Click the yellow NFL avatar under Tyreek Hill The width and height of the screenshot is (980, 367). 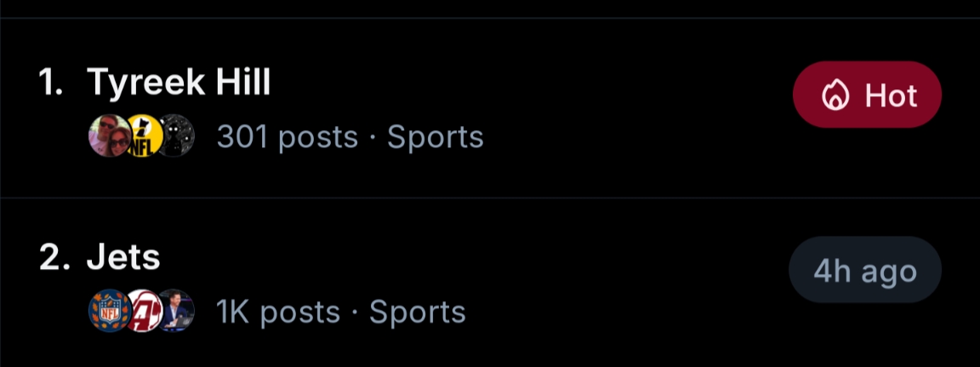[x=144, y=136]
